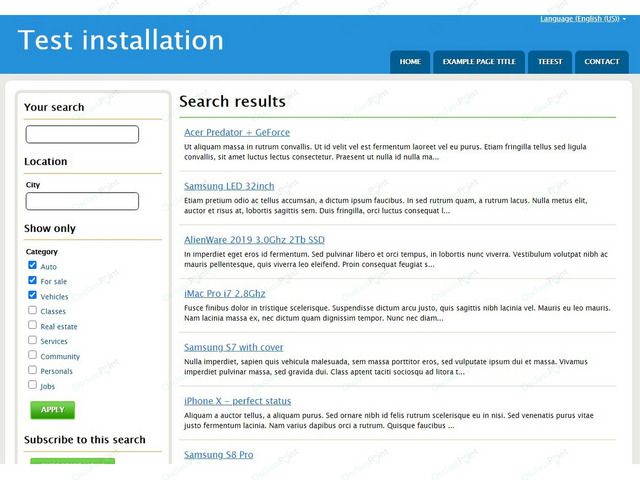This screenshot has width=640, height=480.
Task: Open the iMac Pro i7 2.8Ghz listing
Action: coord(224,294)
